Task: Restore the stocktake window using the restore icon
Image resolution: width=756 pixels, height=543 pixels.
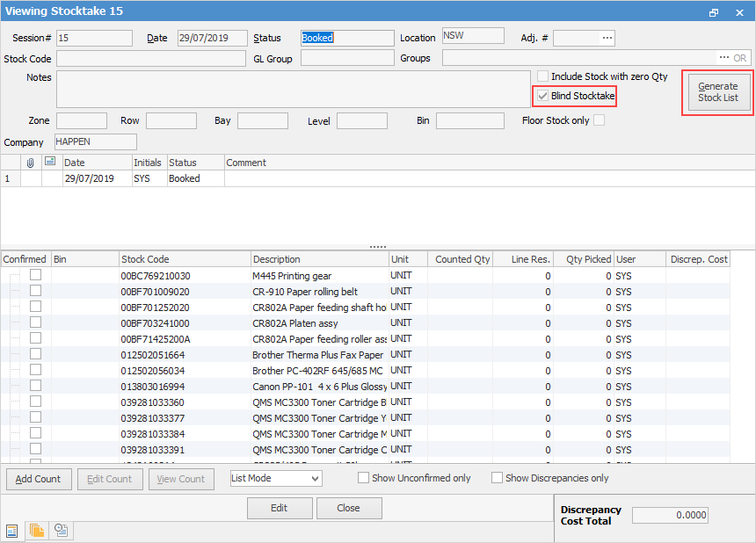Action: tap(714, 12)
